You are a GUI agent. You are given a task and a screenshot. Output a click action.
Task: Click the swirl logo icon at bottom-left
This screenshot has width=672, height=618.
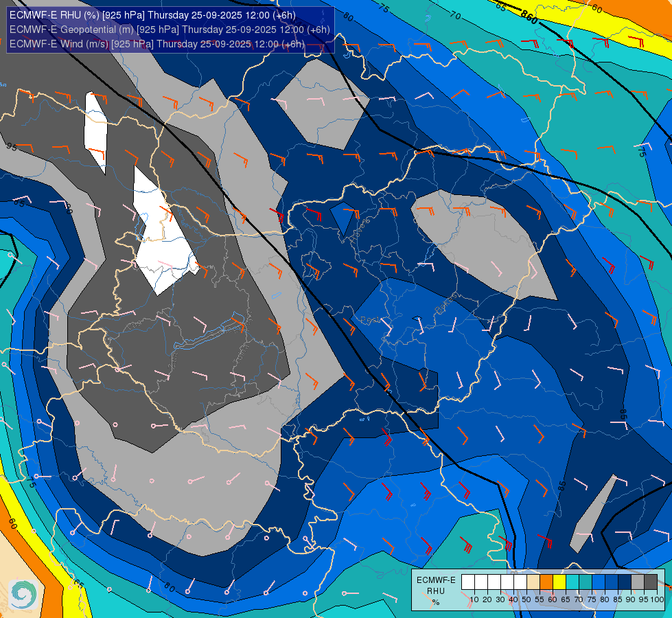23,594
